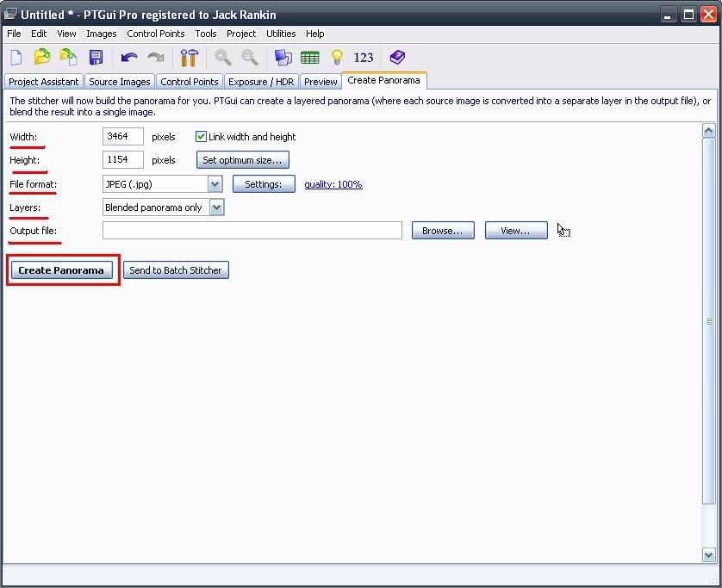
Task: Open JPEG Settings button
Action: (264, 184)
